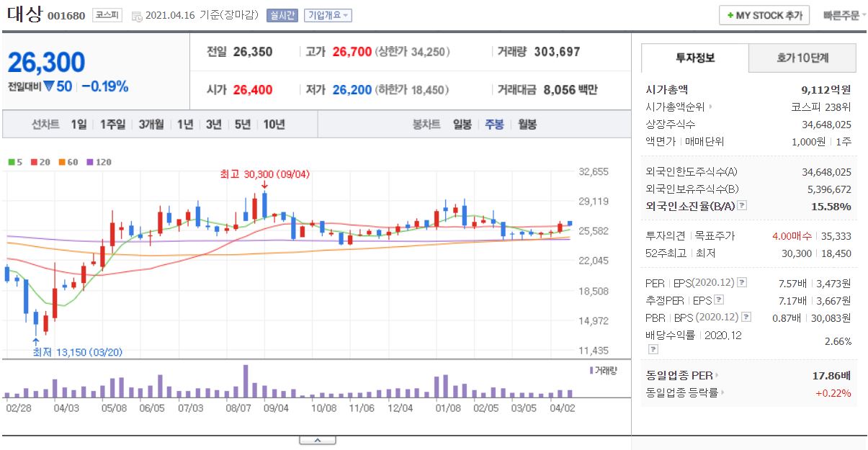Select the 1년 line chart period
Image resolution: width=868 pixels, height=450 pixels.
tap(185, 125)
